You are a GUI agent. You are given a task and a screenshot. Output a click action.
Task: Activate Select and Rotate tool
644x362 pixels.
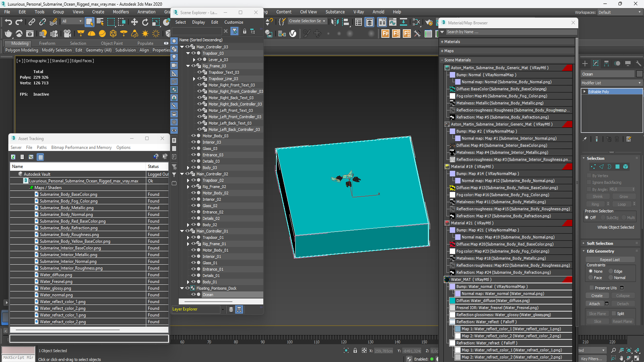coord(145,22)
